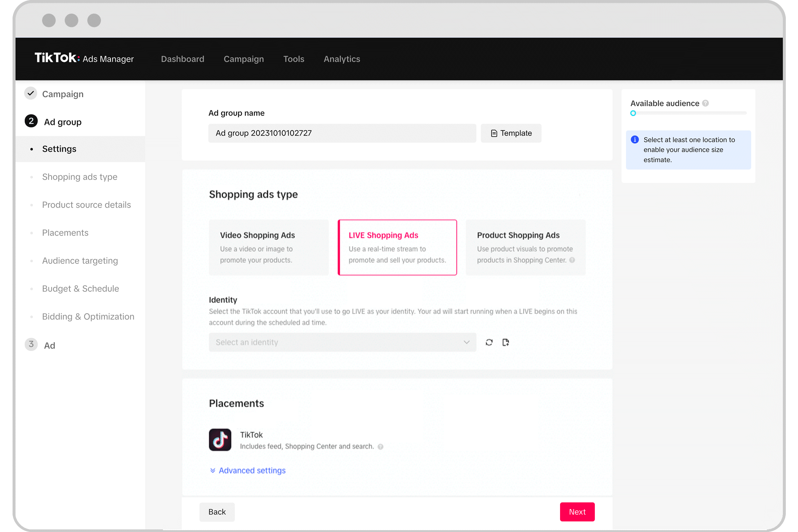Click the Available audience meter

click(689, 113)
